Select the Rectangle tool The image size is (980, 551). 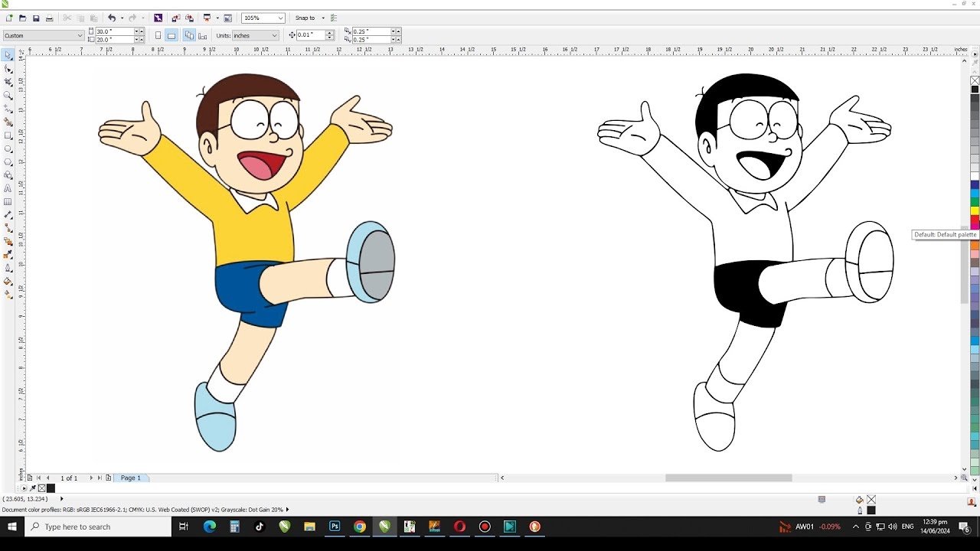pyautogui.click(x=8, y=135)
